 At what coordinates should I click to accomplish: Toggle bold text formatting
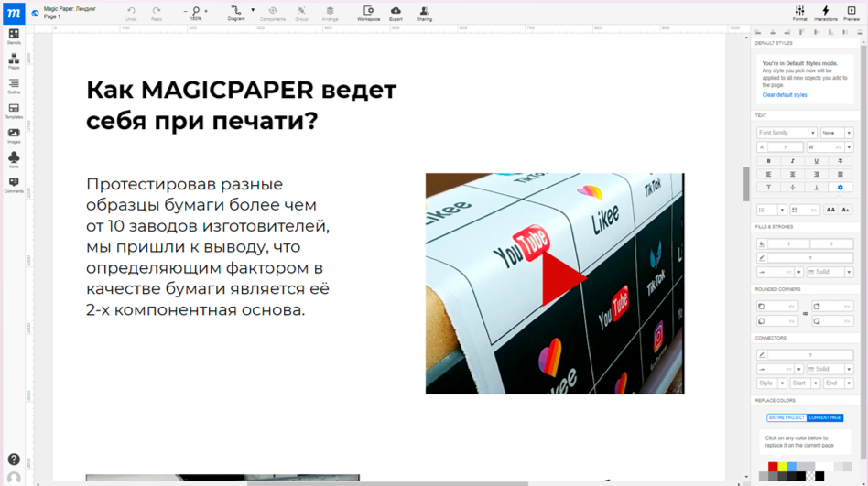[x=768, y=161]
